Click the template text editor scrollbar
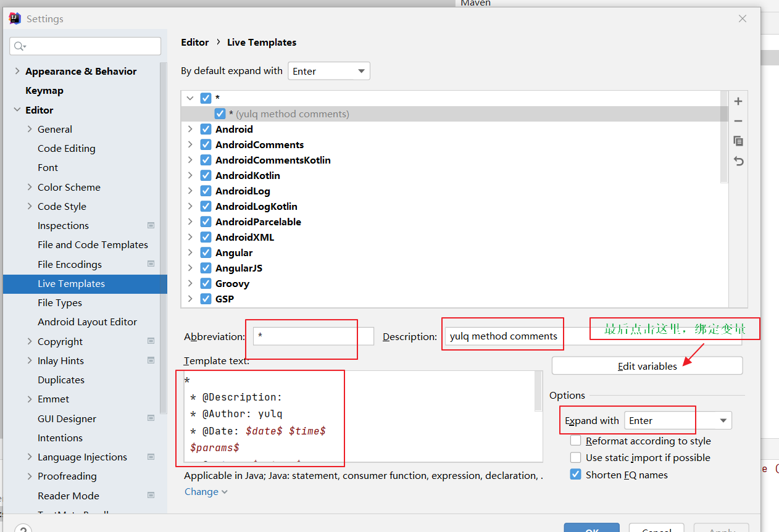 (x=538, y=391)
